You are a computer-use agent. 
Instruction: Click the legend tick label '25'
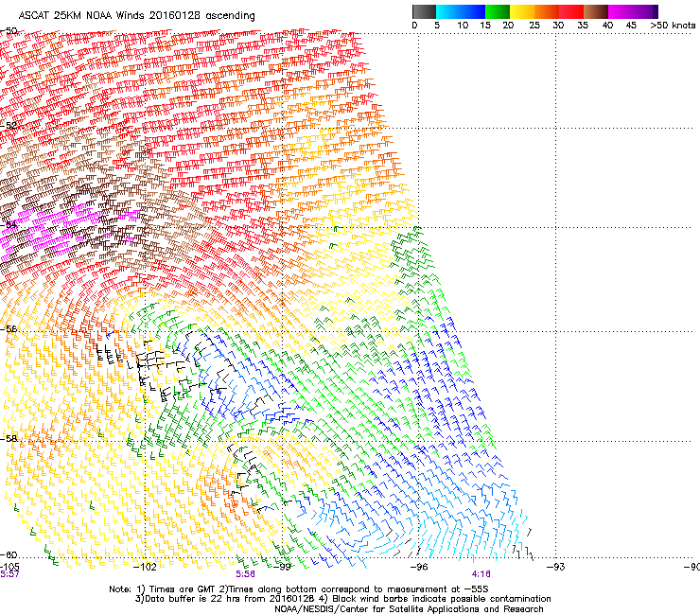pyautogui.click(x=534, y=26)
